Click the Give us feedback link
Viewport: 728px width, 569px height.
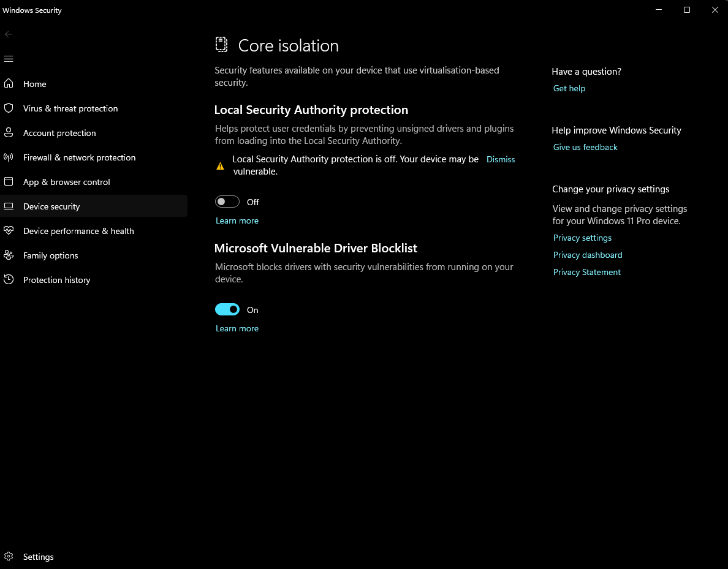coord(585,147)
